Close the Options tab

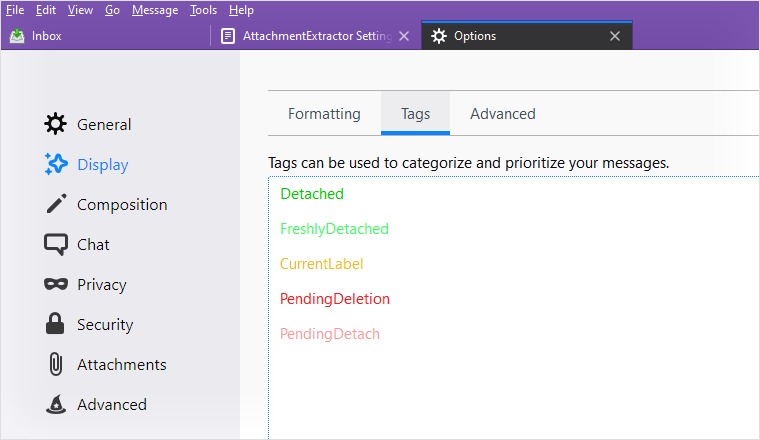click(x=615, y=36)
